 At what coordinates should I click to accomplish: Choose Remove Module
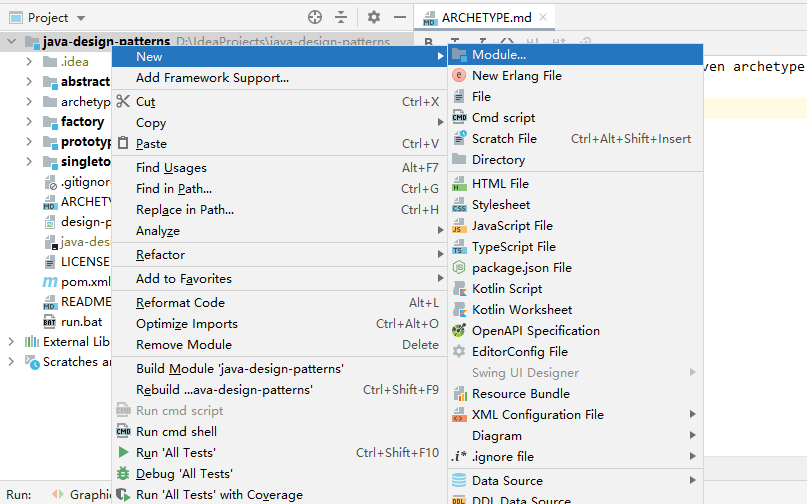tap(279, 345)
